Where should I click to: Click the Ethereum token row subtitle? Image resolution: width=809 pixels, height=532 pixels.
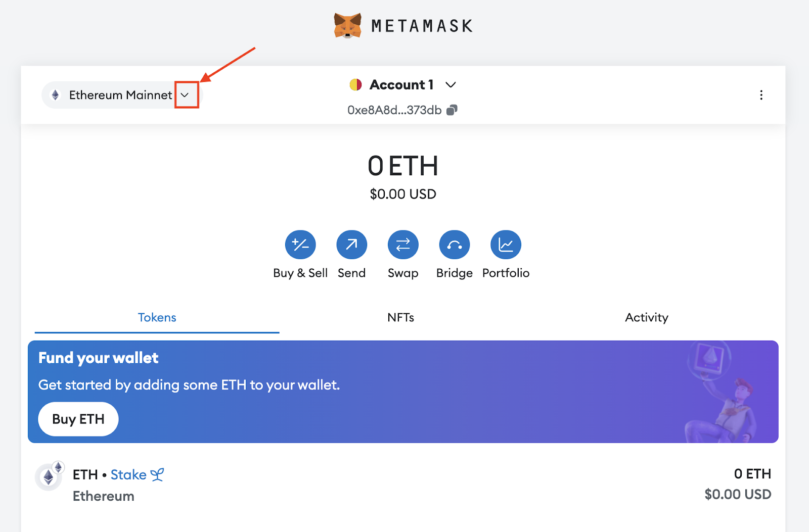[104, 496]
